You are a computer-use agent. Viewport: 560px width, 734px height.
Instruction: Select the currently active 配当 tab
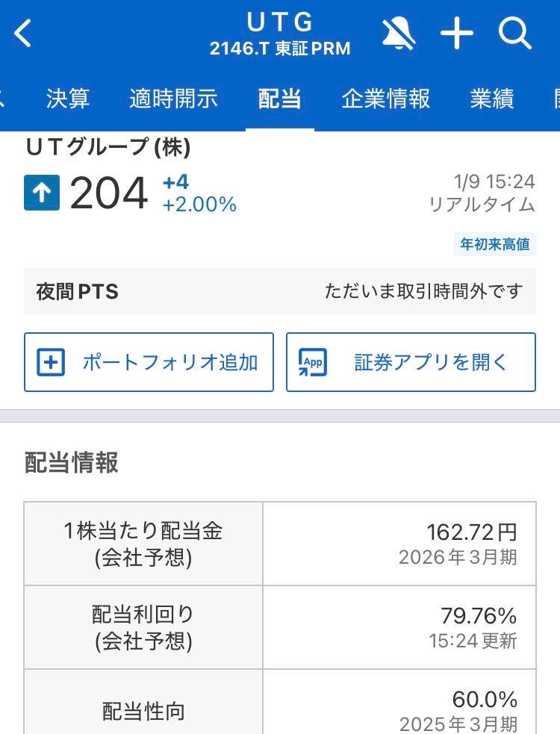coord(278,98)
